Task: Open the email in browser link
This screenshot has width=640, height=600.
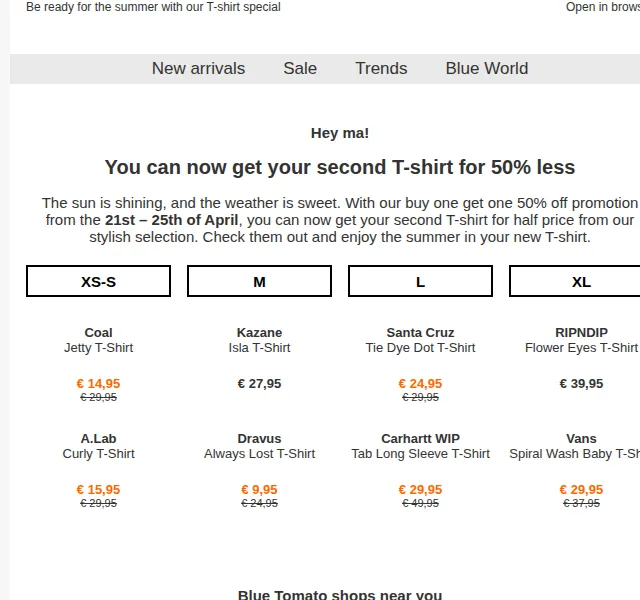Action: [x=603, y=7]
